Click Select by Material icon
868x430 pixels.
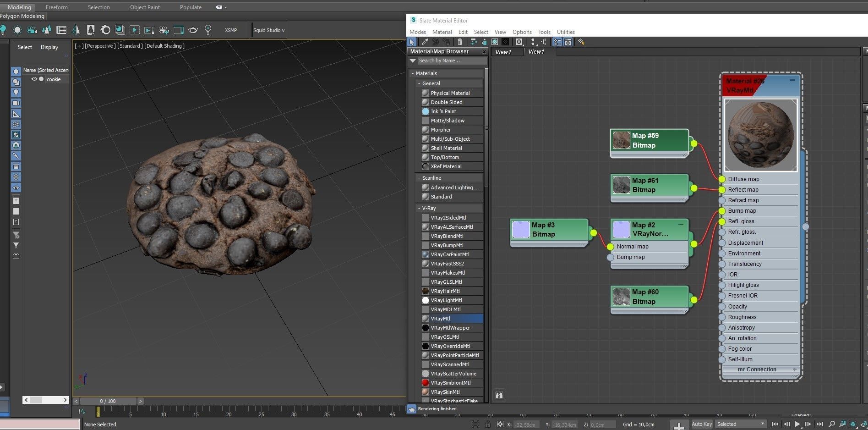[581, 42]
